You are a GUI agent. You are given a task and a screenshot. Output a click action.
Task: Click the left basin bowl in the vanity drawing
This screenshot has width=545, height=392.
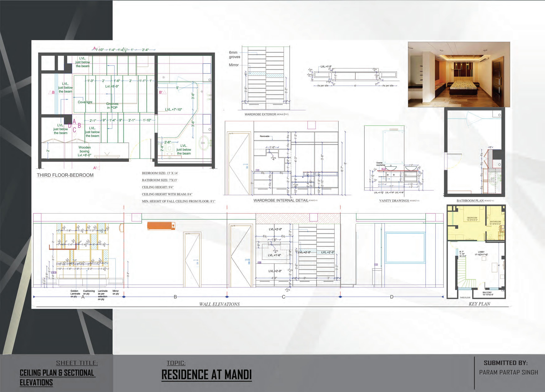point(391,168)
